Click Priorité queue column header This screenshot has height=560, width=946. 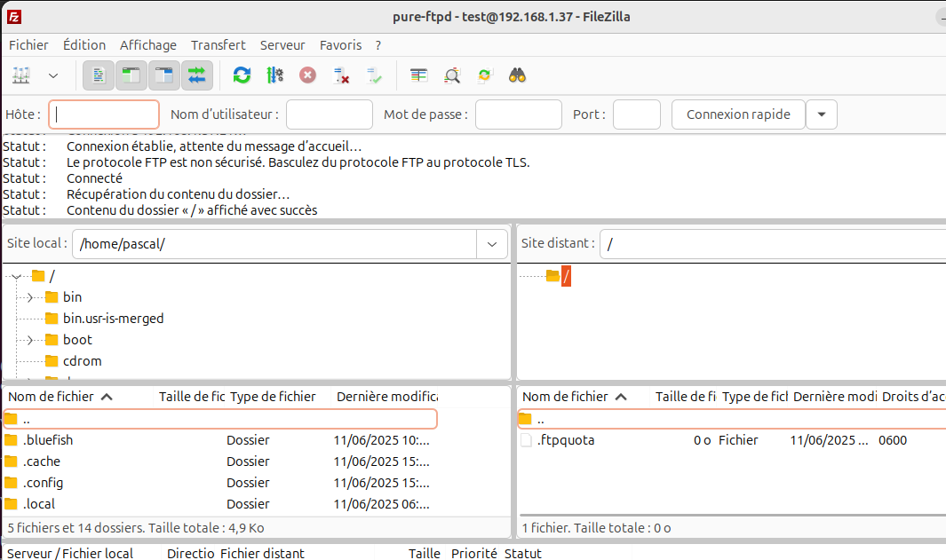[x=474, y=554]
